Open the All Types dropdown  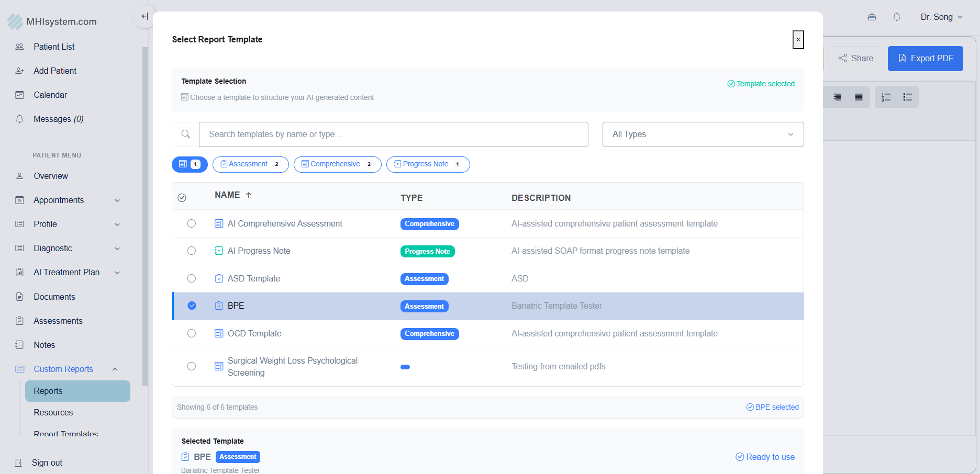[703, 134]
